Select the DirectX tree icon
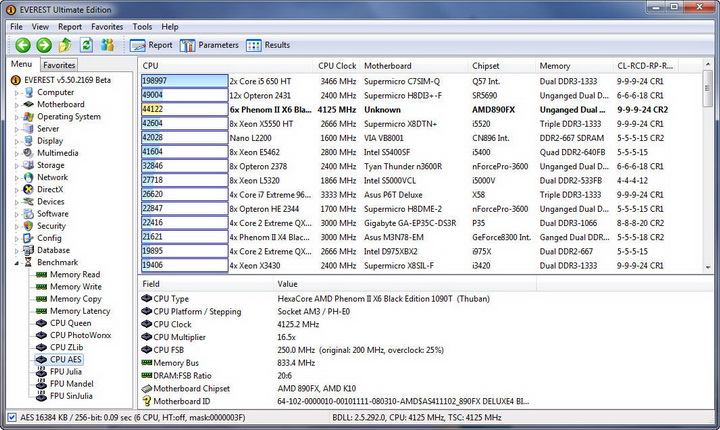The image size is (720, 430). tap(29, 189)
